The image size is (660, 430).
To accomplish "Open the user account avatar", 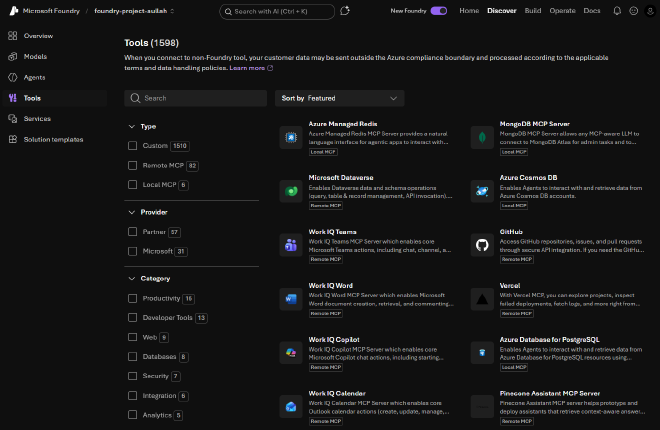I will coord(650,11).
